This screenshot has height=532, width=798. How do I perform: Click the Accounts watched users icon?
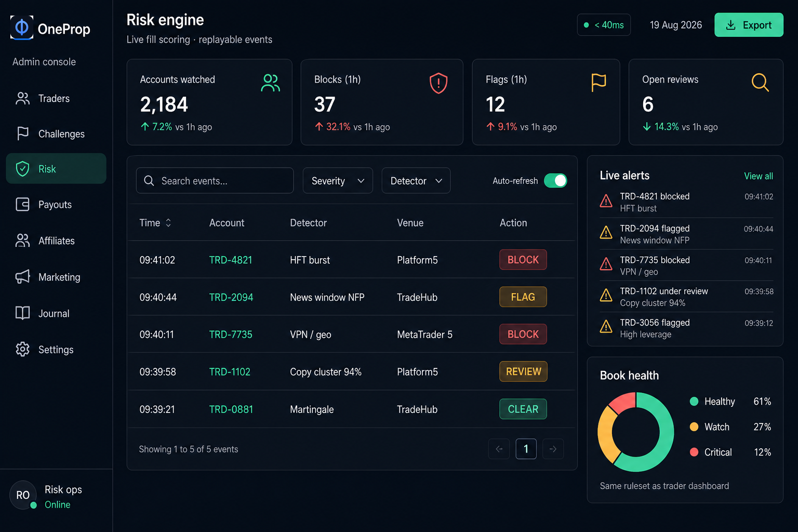click(270, 83)
